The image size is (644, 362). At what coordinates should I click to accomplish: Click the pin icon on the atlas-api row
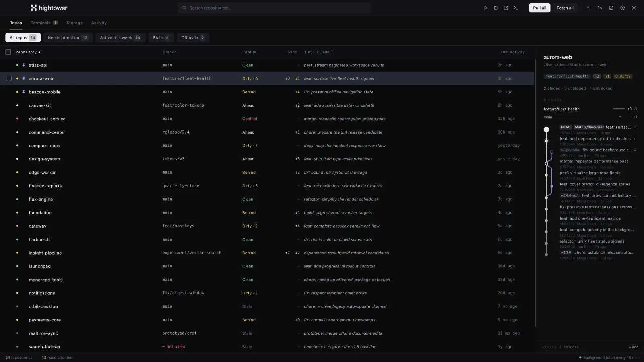[23, 65]
